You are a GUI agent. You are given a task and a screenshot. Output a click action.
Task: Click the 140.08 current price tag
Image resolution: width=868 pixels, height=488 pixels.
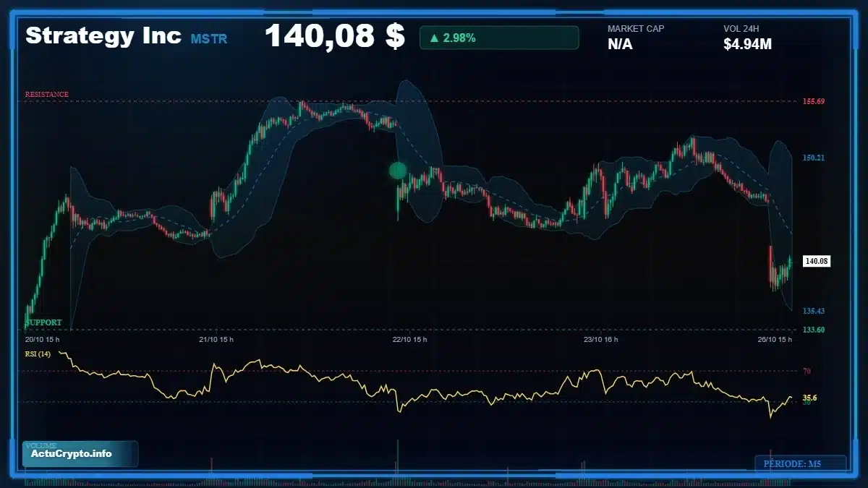coord(817,261)
